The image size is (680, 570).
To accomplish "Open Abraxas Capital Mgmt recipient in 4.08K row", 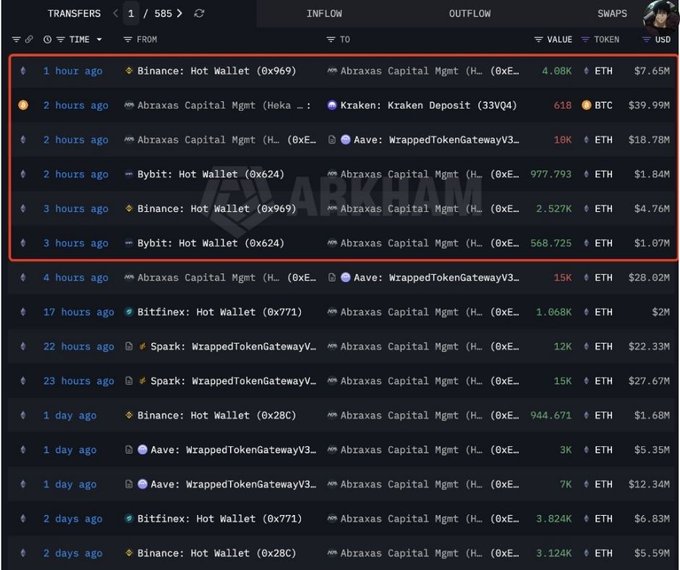I will (429, 71).
